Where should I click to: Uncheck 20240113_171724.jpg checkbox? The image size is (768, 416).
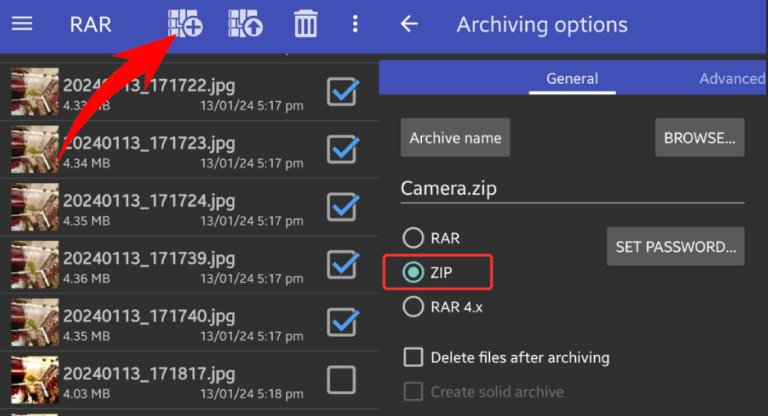[342, 207]
